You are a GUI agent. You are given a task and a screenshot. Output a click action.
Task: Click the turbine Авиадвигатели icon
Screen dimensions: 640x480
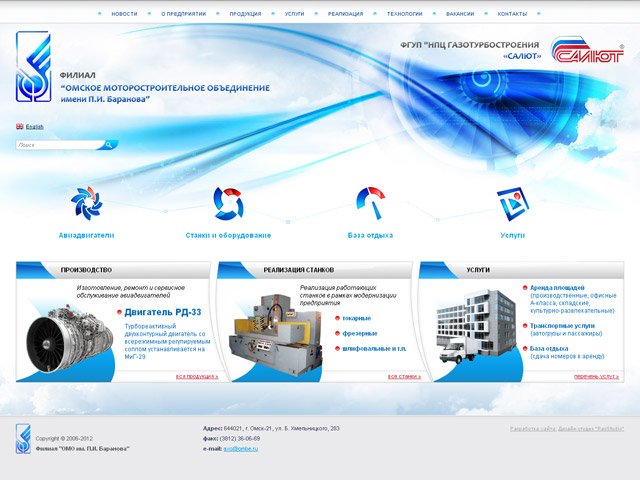(87, 203)
